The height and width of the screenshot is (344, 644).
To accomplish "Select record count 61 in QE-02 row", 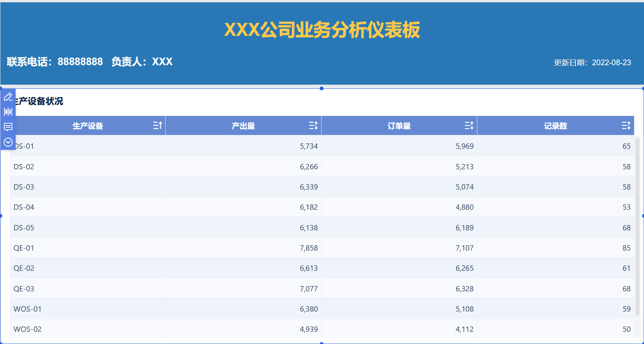I will tap(626, 268).
